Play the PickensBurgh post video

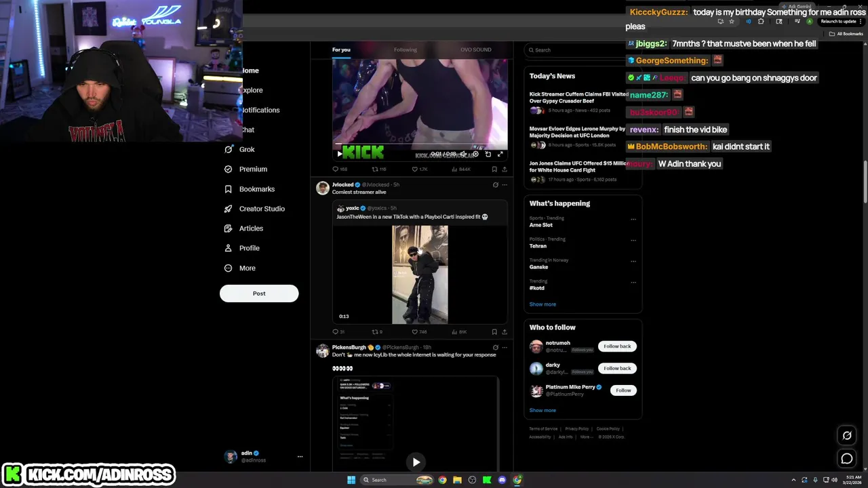point(416,462)
